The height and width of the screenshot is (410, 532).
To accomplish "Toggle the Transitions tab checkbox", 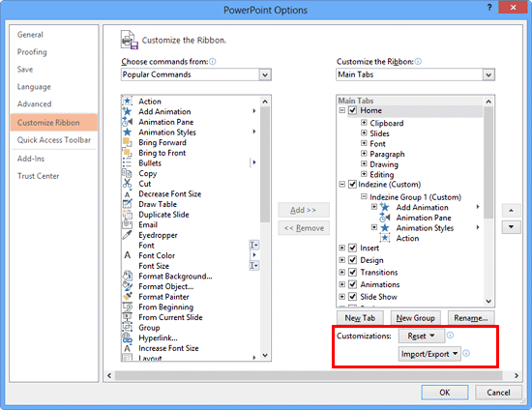I will tap(353, 273).
